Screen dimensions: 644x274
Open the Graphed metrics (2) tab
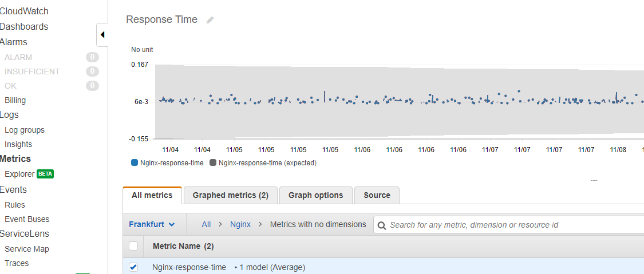tap(231, 195)
